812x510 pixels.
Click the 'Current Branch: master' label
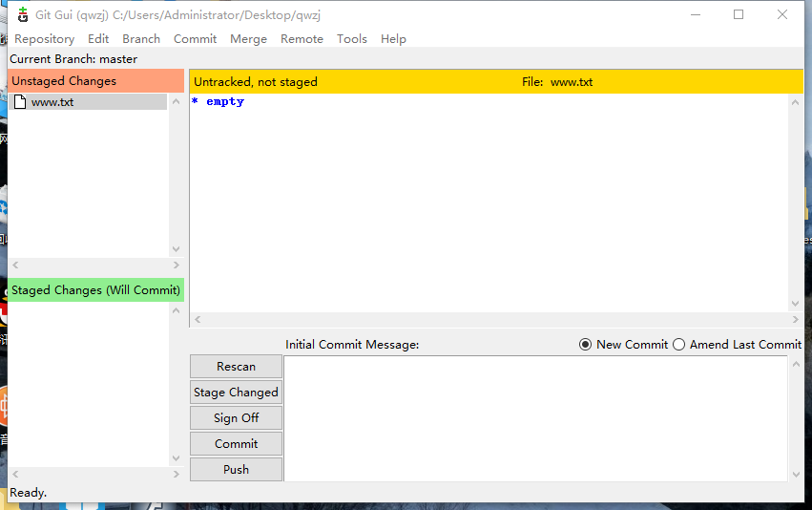coord(73,59)
